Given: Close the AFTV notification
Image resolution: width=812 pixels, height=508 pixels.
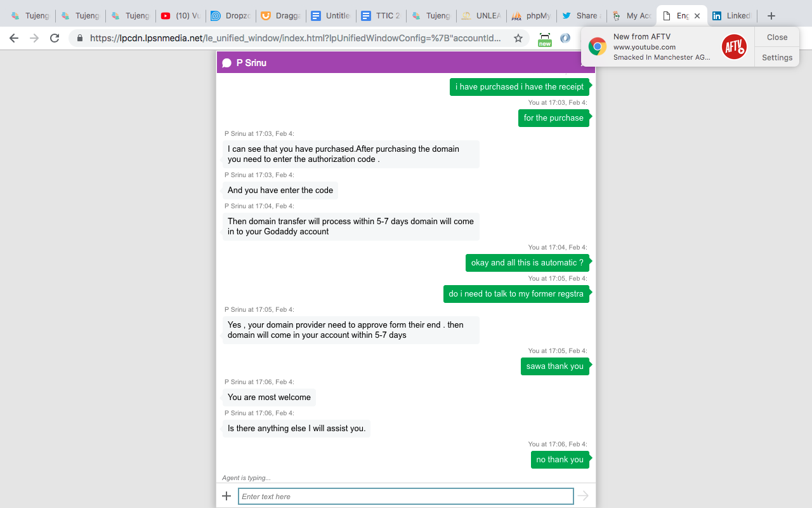Looking at the screenshot, I should [x=777, y=37].
